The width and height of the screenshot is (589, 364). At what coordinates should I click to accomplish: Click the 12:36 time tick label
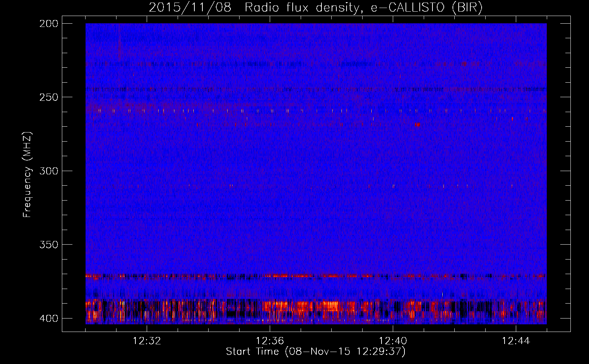[x=270, y=341]
